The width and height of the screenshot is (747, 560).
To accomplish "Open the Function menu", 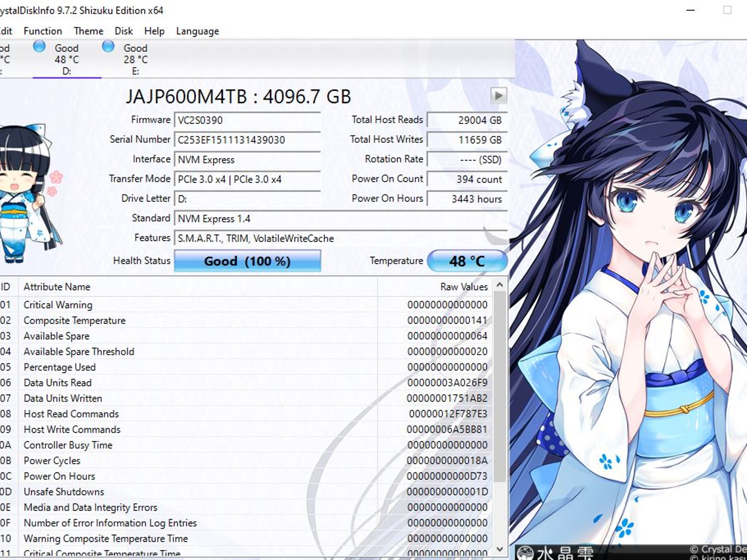I will [43, 31].
